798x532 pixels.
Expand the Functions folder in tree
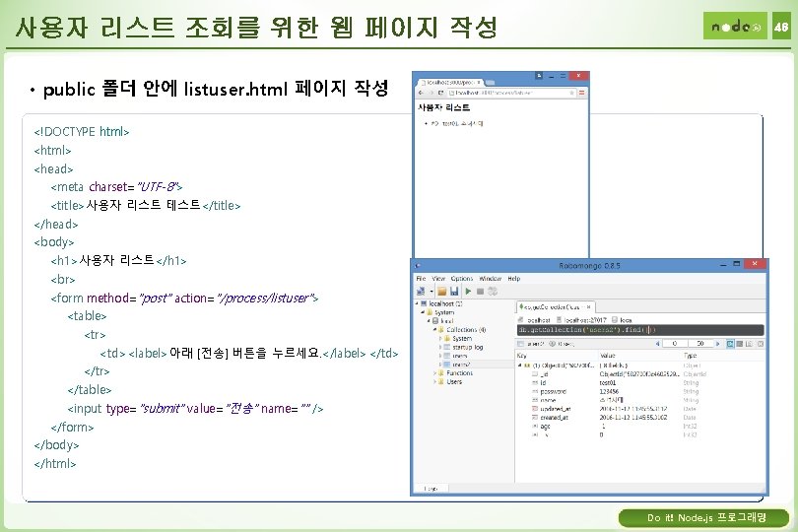[x=434, y=373]
